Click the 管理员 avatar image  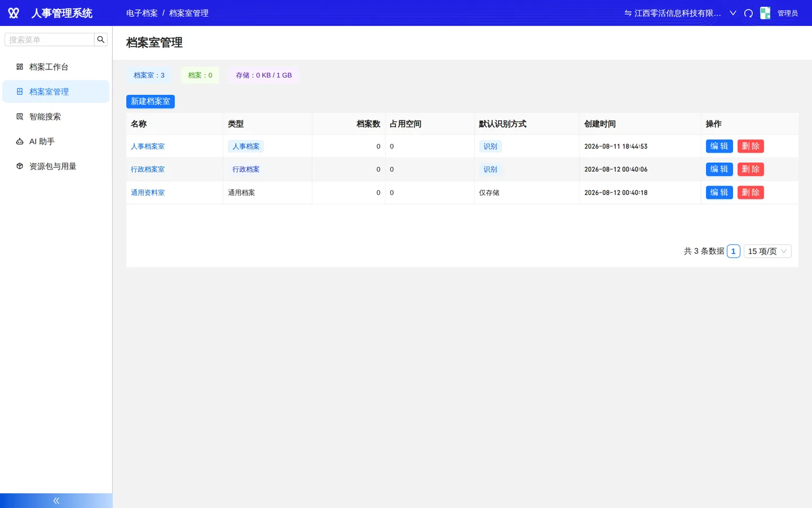pos(765,13)
